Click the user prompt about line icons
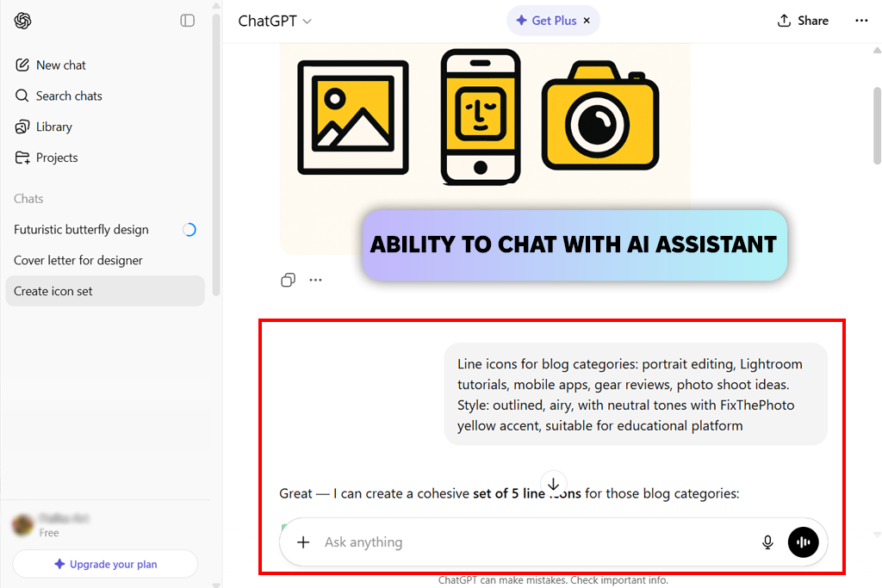Image resolution: width=882 pixels, height=588 pixels. (x=636, y=394)
